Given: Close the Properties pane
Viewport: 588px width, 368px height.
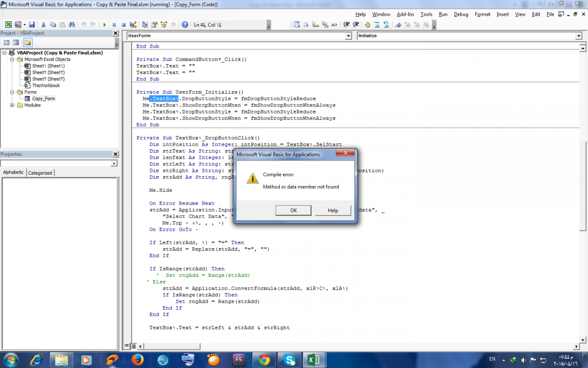Looking at the screenshot, I should pyautogui.click(x=116, y=154).
